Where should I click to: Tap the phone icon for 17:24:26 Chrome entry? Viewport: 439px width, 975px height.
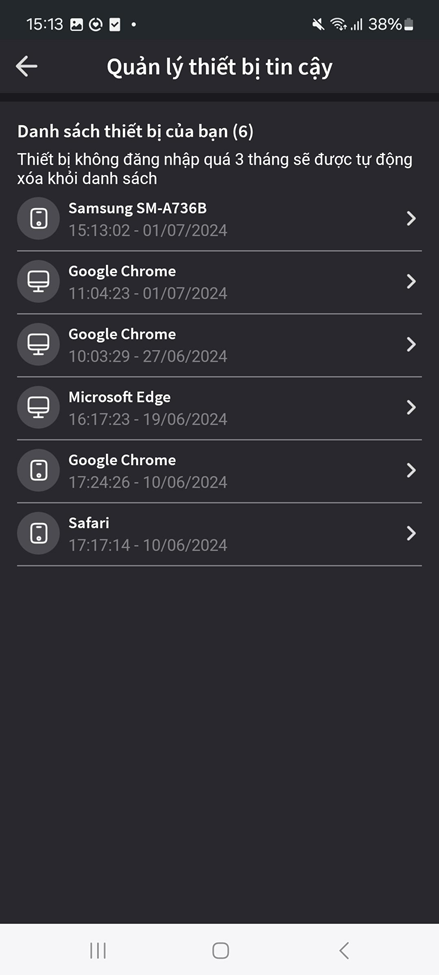(x=39, y=471)
